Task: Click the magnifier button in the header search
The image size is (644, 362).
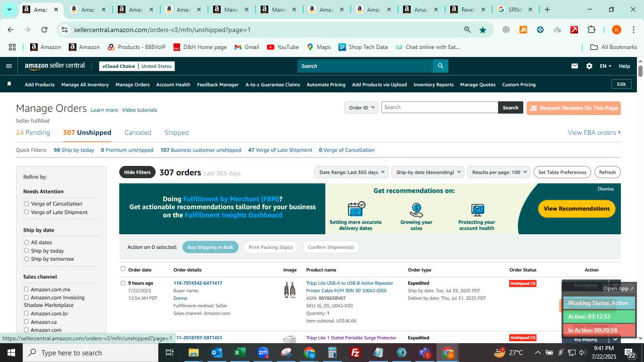Action: pyautogui.click(x=440, y=66)
